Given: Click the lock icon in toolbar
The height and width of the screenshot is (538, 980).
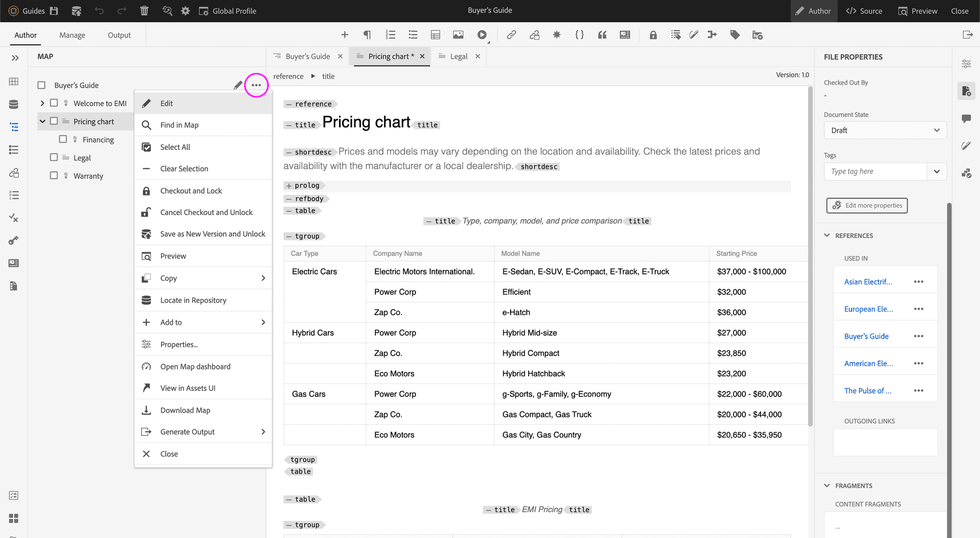Looking at the screenshot, I should [653, 35].
